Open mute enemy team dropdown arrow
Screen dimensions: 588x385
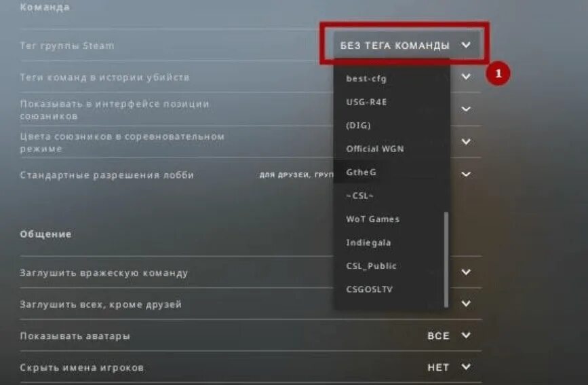(x=466, y=272)
